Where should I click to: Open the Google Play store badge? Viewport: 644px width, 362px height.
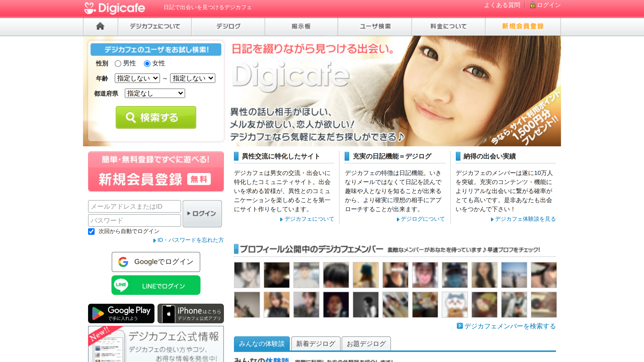click(121, 313)
